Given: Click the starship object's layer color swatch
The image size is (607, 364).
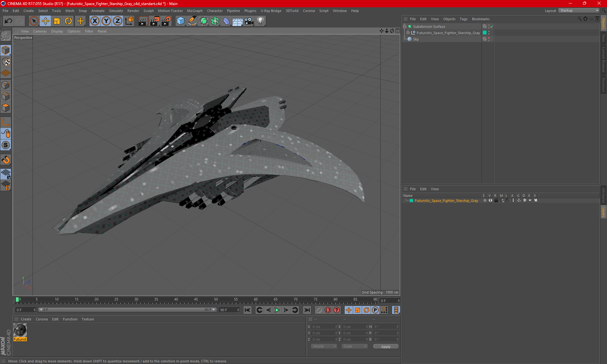Looking at the screenshot, I should [485, 33].
